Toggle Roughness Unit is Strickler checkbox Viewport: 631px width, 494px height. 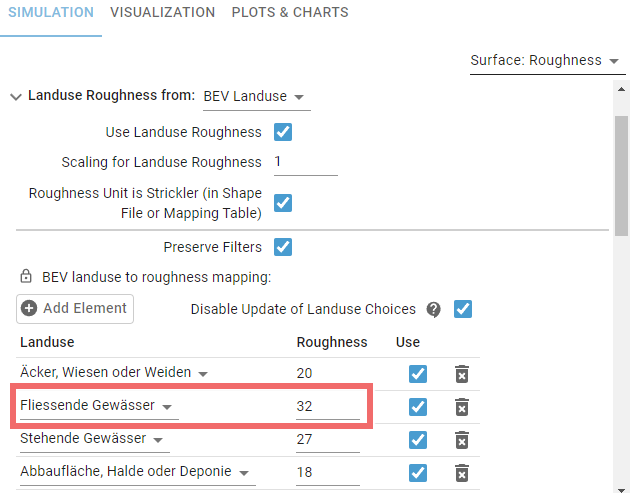coord(283,203)
